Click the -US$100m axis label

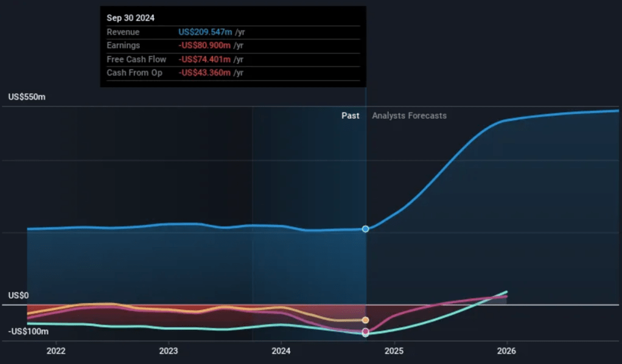point(29,331)
